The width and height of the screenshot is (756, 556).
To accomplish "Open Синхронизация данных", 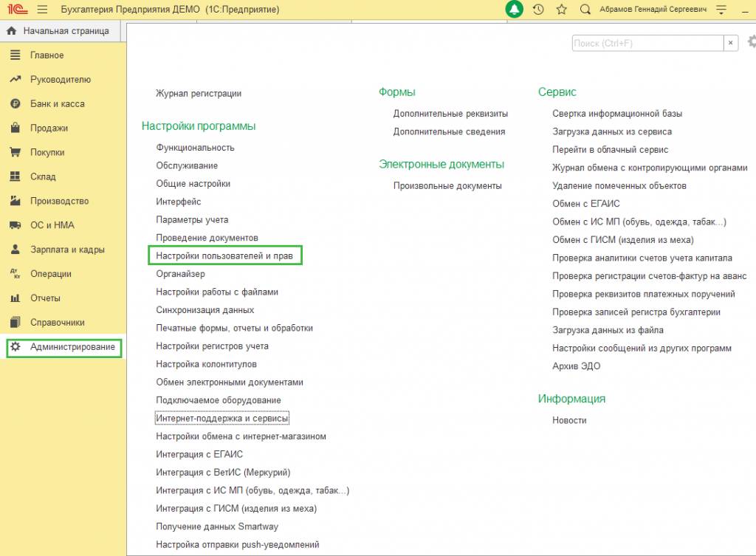I will coord(205,309).
